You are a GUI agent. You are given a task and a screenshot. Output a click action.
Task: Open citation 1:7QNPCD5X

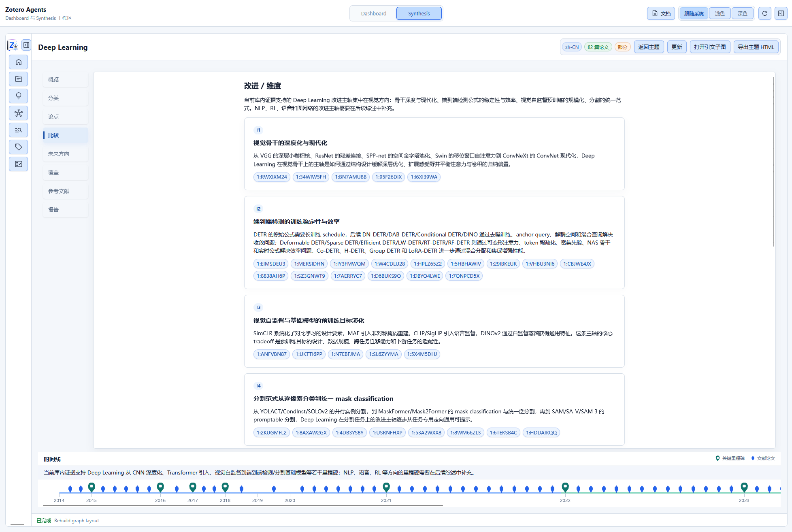pos(464,276)
